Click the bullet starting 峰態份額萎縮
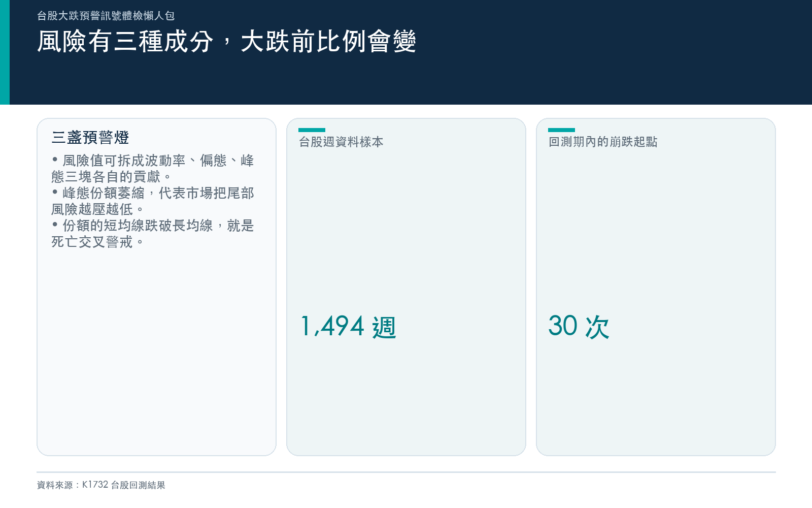The height and width of the screenshot is (508, 812). (152, 201)
